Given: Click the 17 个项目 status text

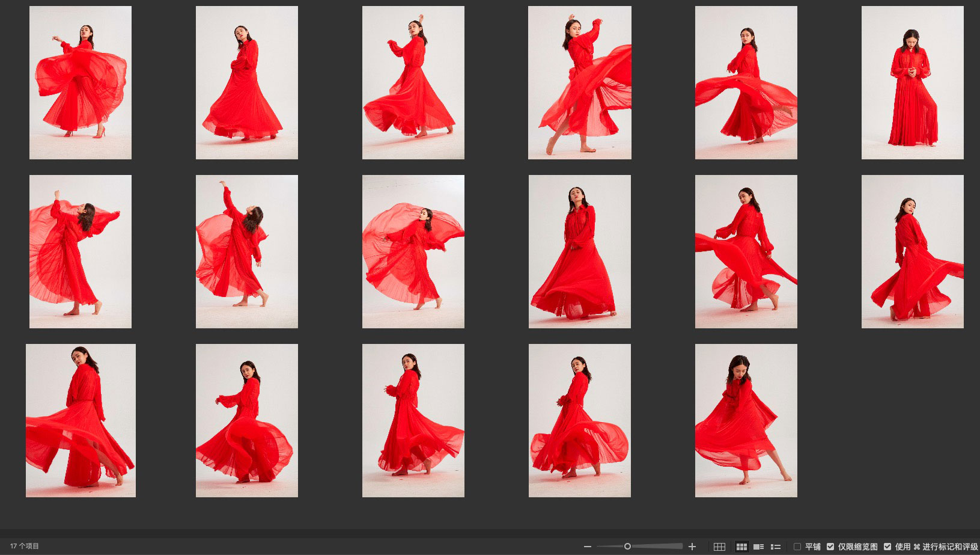Looking at the screenshot, I should pyautogui.click(x=25, y=546).
